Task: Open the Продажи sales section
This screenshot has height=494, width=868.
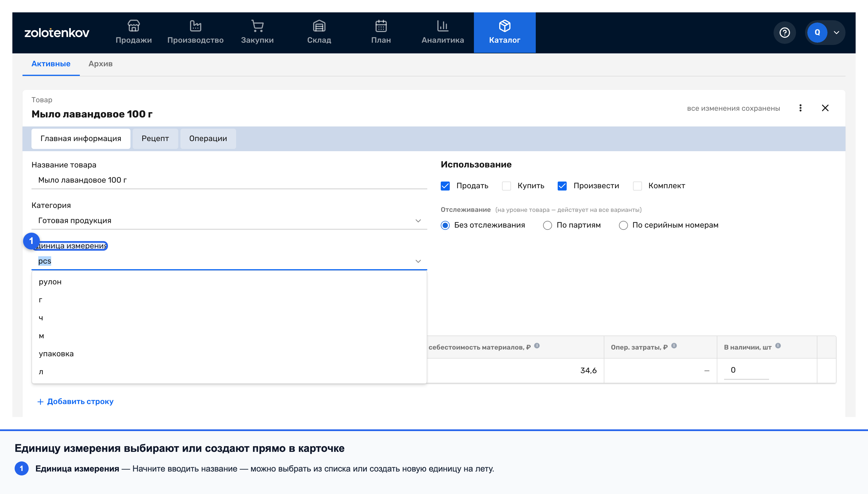Action: pos(133,33)
